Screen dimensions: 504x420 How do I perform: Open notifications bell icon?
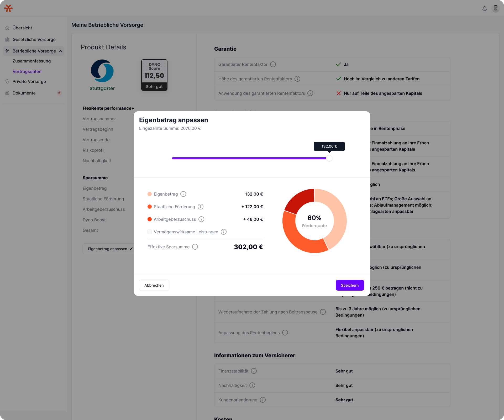485,8
